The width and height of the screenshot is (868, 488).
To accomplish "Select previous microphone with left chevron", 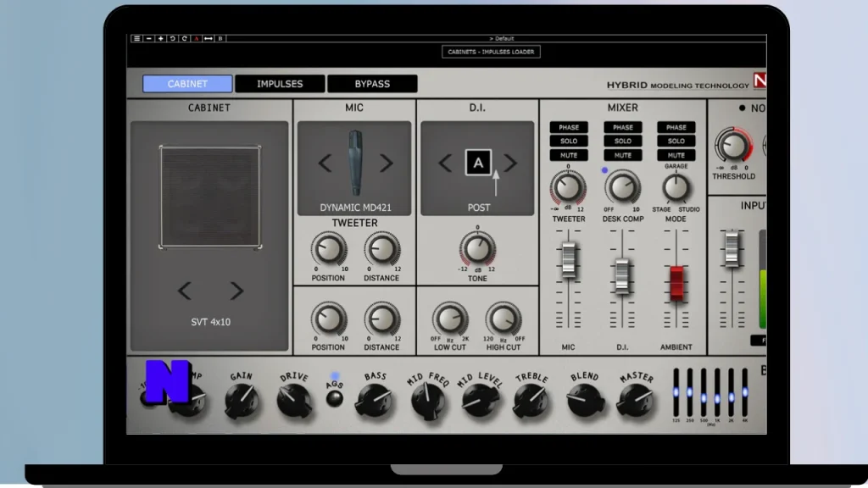I will (x=325, y=164).
